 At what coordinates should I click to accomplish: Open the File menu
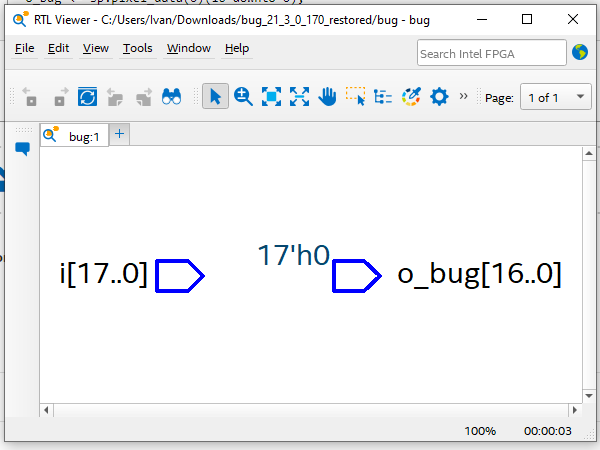(x=24, y=48)
